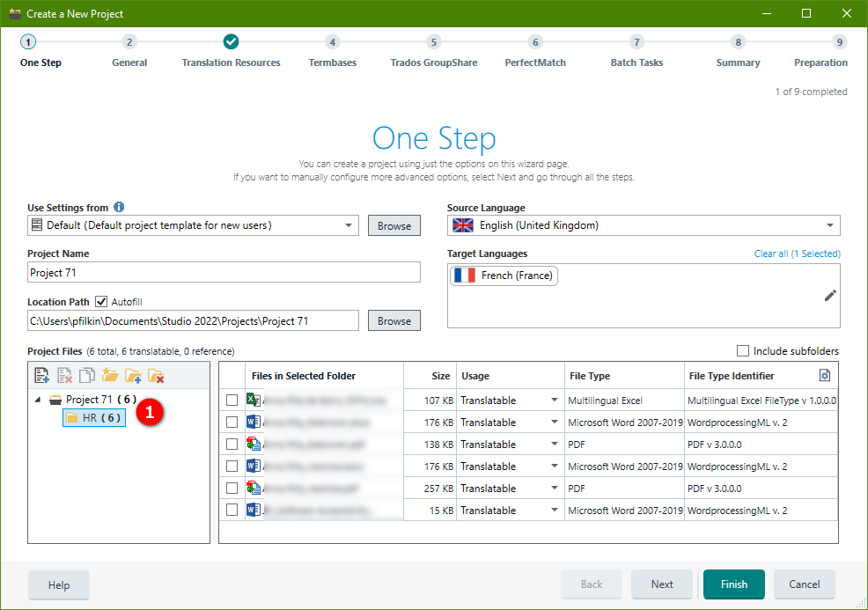Click the Merge Files icon in Project Files toolbar
Viewport: 868px width, 610px height.
pyautogui.click(x=87, y=375)
